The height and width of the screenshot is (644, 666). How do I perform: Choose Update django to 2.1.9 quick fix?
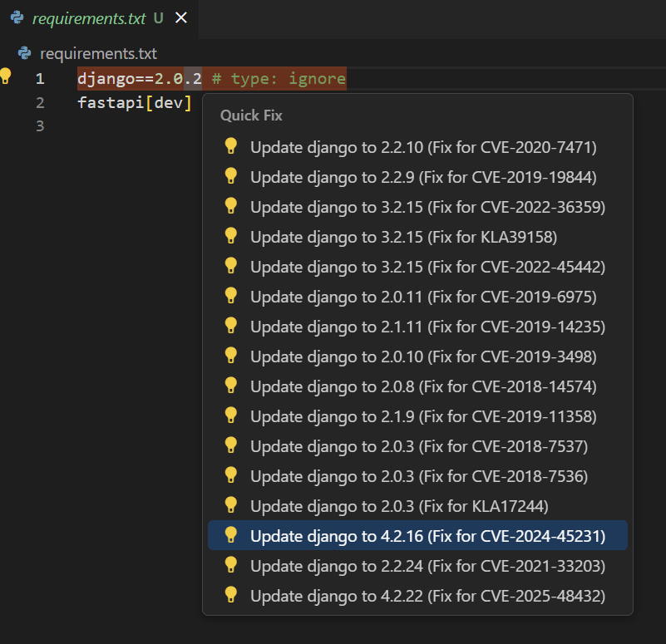[417, 416]
